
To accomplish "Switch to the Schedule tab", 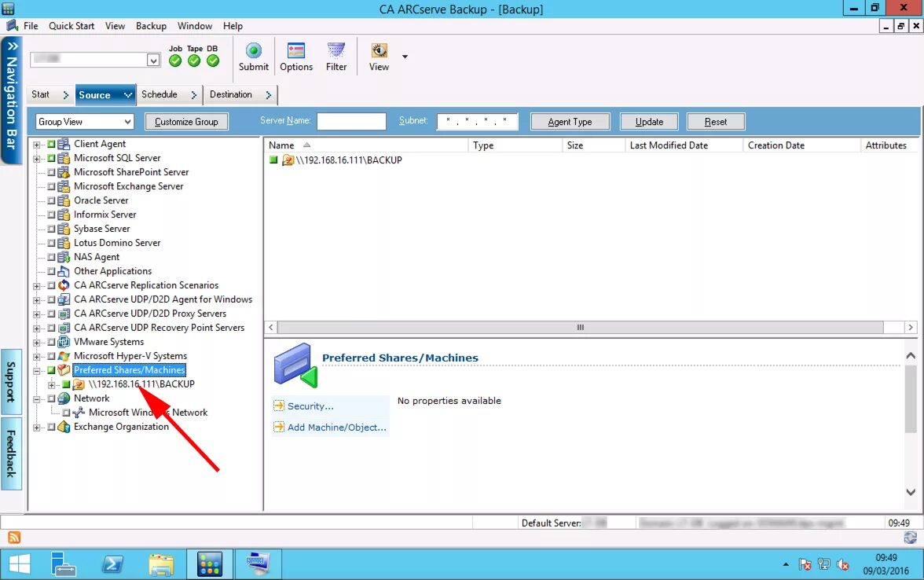I will (x=169, y=94).
